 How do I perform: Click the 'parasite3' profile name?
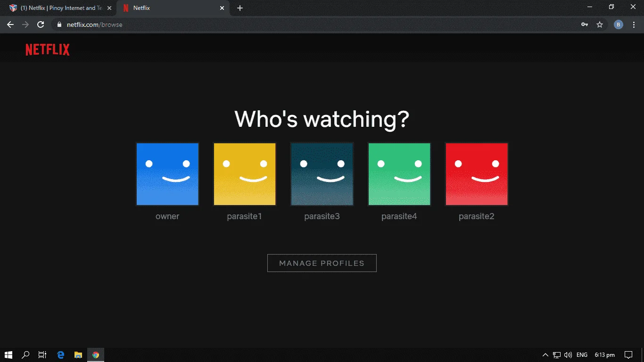pyautogui.click(x=322, y=216)
